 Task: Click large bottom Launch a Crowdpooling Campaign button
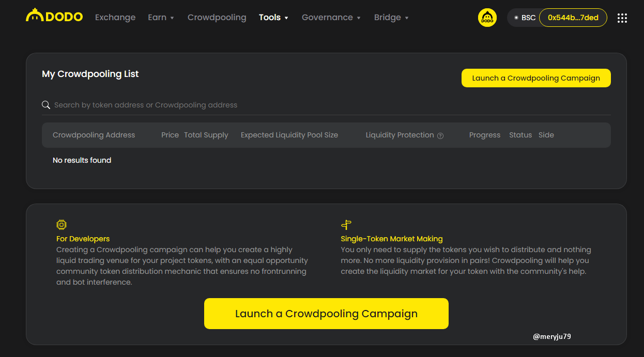pyautogui.click(x=326, y=314)
